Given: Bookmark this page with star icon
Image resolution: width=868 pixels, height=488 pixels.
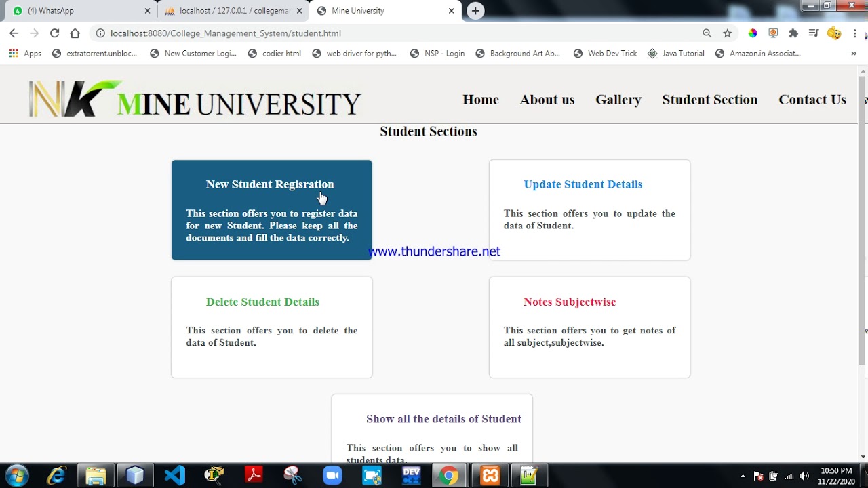Looking at the screenshot, I should click(728, 33).
